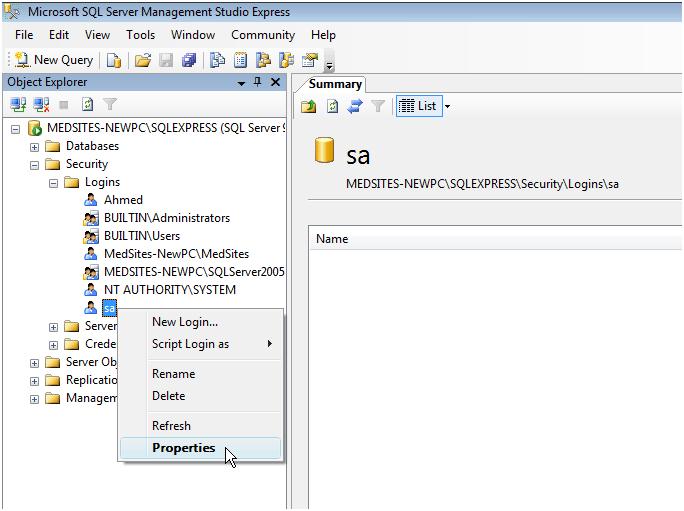Expand the Credentials folder node
684x511 pixels.
[x=53, y=345]
